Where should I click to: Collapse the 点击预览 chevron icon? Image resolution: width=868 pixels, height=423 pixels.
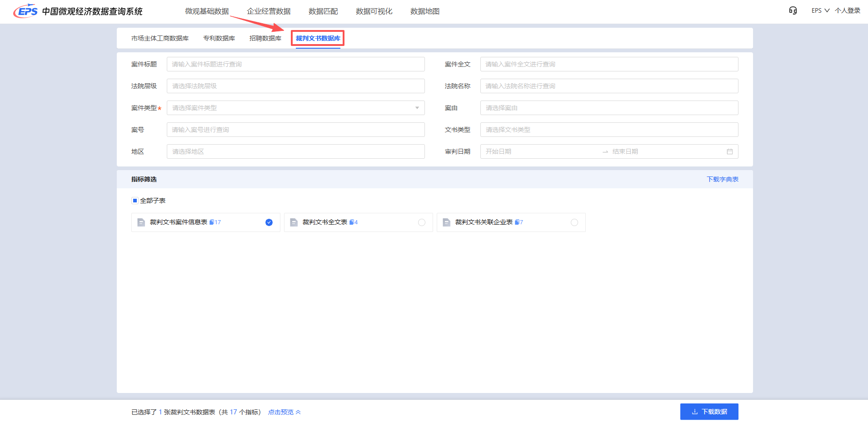tap(299, 412)
